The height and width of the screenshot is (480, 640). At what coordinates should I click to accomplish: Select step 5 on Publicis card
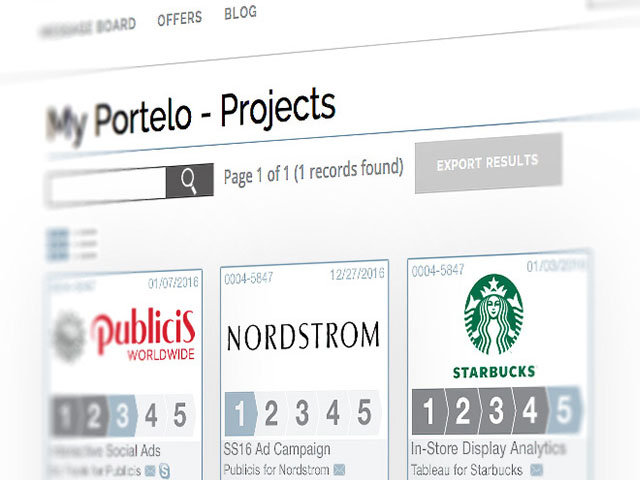click(x=180, y=415)
